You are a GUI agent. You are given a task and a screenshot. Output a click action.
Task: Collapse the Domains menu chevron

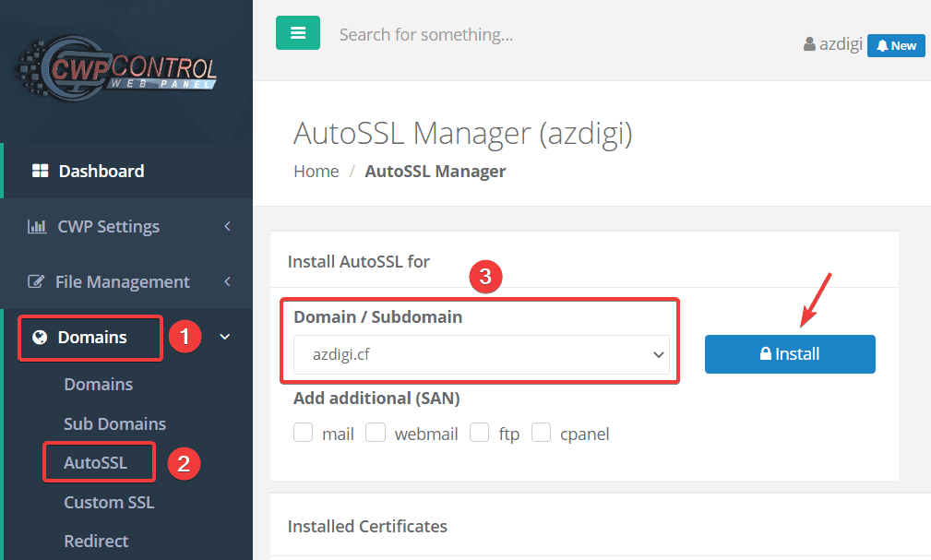tap(225, 338)
